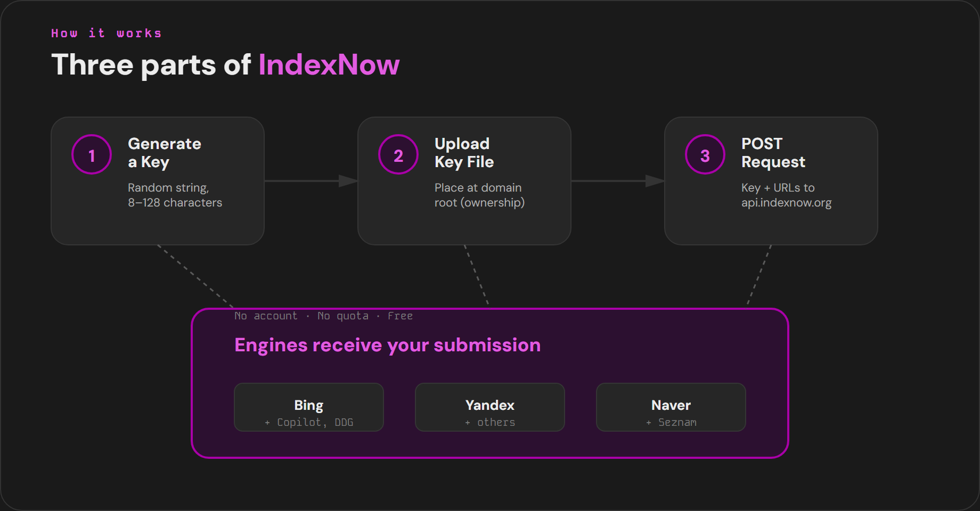Click the step 1 numbered circle

pos(92,154)
